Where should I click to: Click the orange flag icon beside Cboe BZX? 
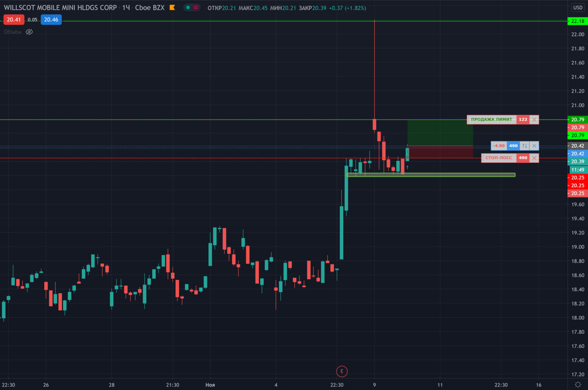click(172, 8)
